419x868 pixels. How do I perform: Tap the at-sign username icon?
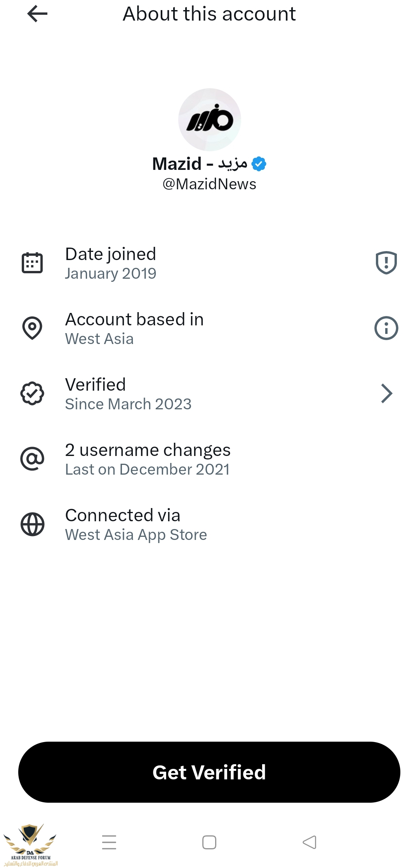(32, 459)
